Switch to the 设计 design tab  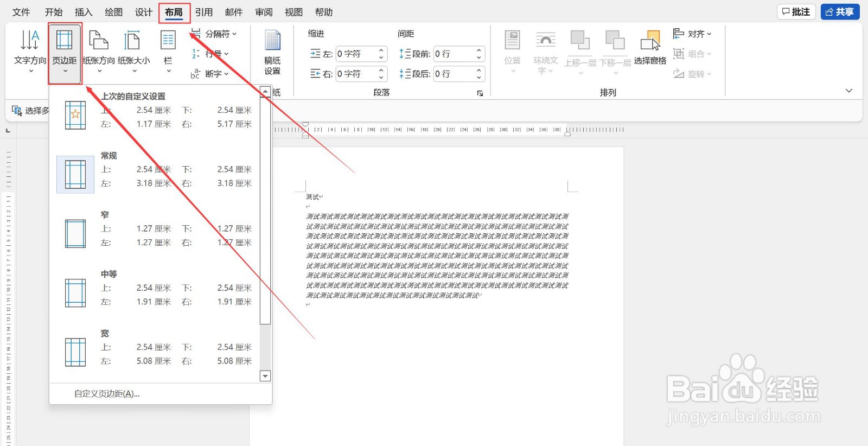tap(144, 12)
